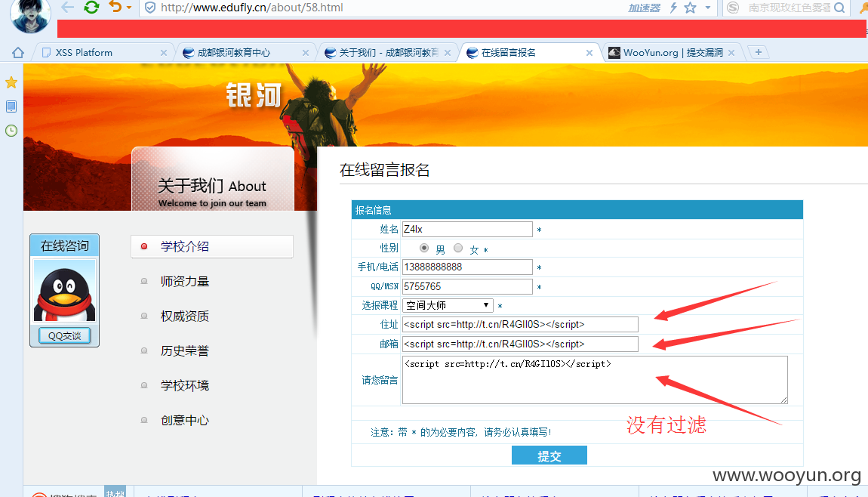Click the 姓名 name input field
The image size is (868, 497).
[x=467, y=230]
